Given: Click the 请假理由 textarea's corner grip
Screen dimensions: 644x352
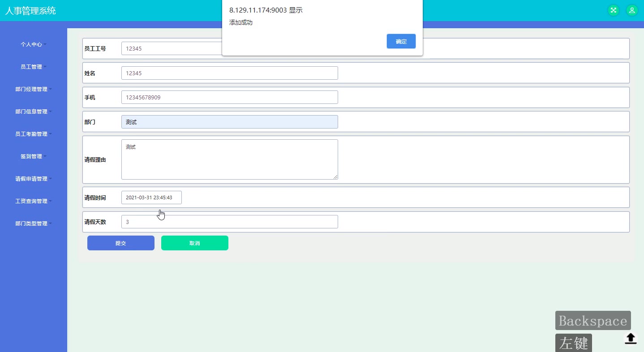Looking at the screenshot, I should pos(335,177).
